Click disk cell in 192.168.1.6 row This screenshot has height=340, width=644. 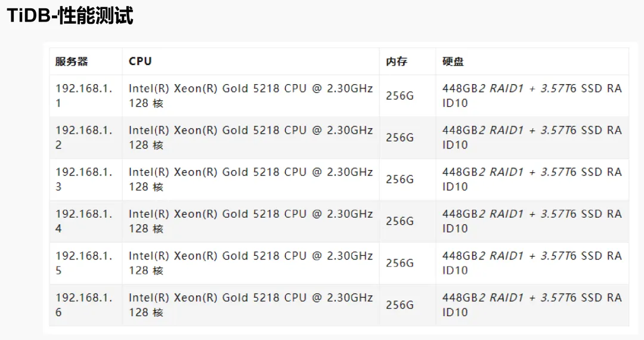coord(532,305)
